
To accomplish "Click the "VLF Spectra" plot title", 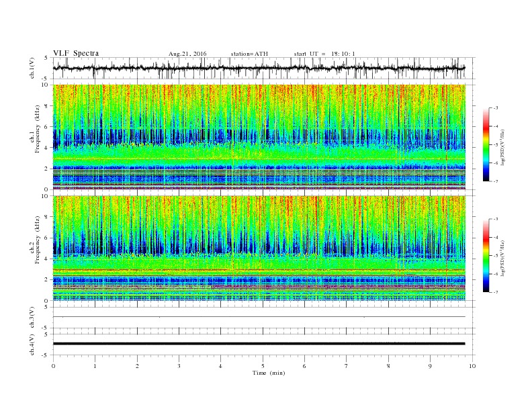I will 76,53.
